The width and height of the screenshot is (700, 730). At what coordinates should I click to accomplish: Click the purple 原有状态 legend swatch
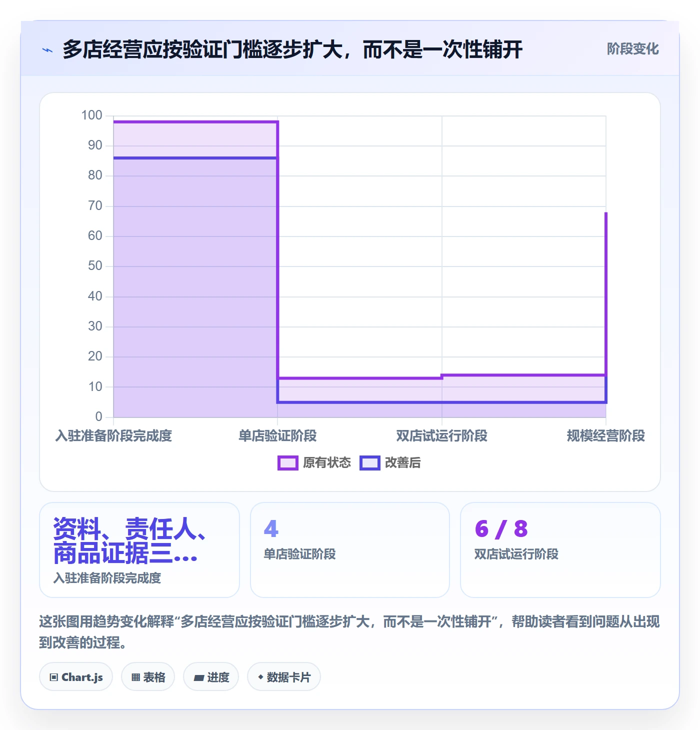(x=288, y=463)
